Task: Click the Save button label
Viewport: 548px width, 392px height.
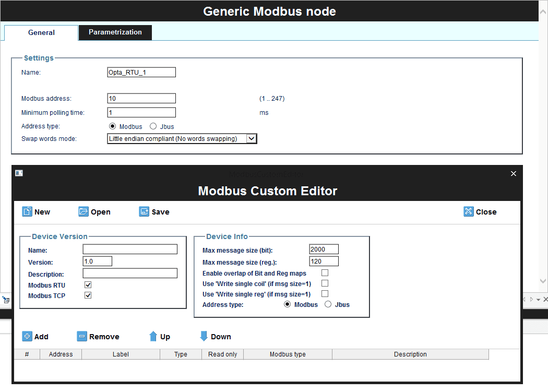Action: coord(160,211)
